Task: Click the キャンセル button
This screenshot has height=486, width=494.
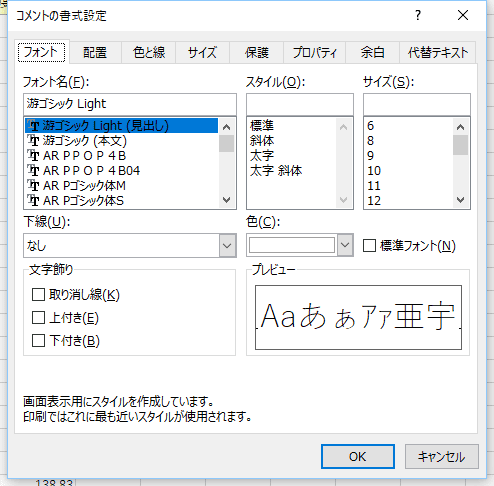Action: tap(442, 456)
